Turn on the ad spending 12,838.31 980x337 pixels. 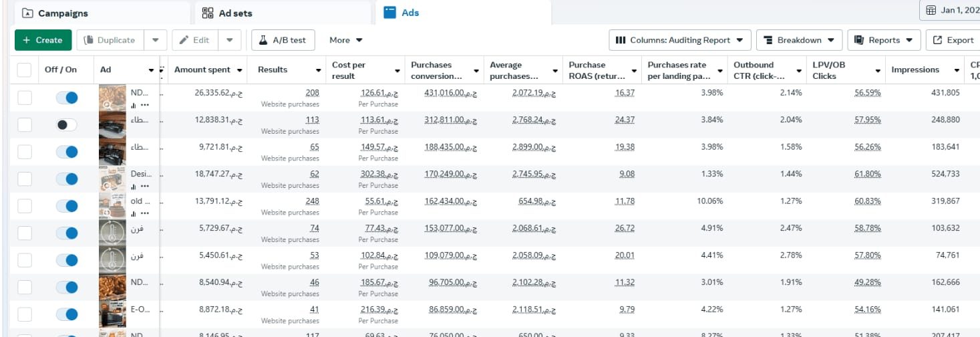pyautogui.click(x=67, y=125)
